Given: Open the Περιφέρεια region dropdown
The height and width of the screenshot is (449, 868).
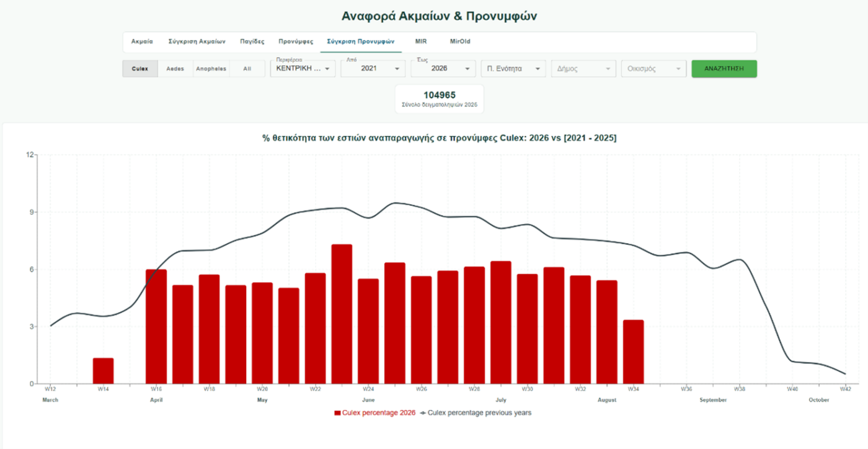Looking at the screenshot, I should [x=303, y=68].
